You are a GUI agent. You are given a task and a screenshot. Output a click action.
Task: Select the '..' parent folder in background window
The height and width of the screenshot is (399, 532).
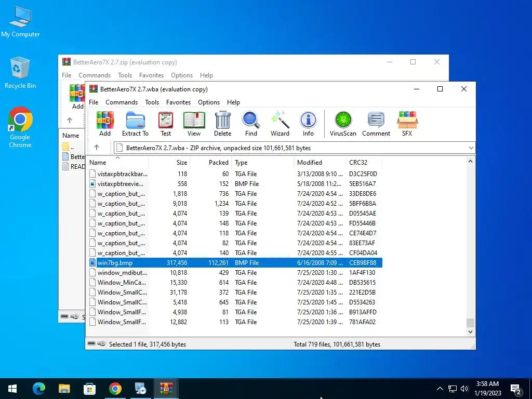pos(68,147)
